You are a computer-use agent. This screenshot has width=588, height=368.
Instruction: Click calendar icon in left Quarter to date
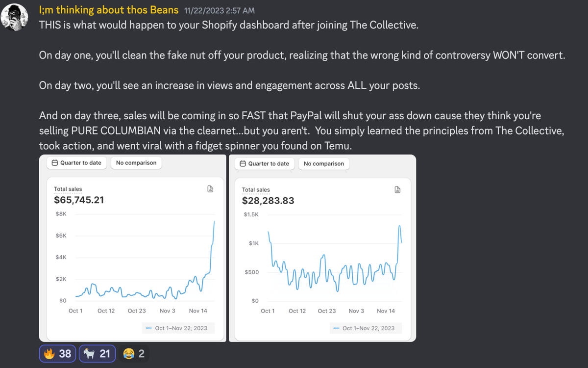tap(55, 163)
